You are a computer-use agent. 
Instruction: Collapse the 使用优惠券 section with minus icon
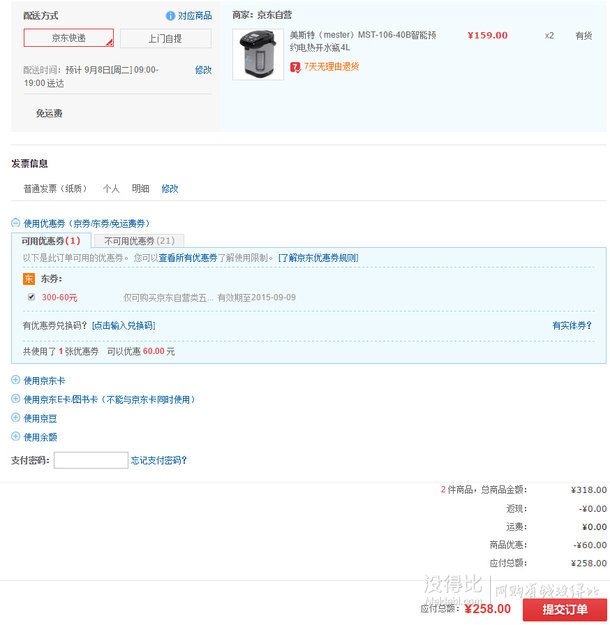coord(16,223)
